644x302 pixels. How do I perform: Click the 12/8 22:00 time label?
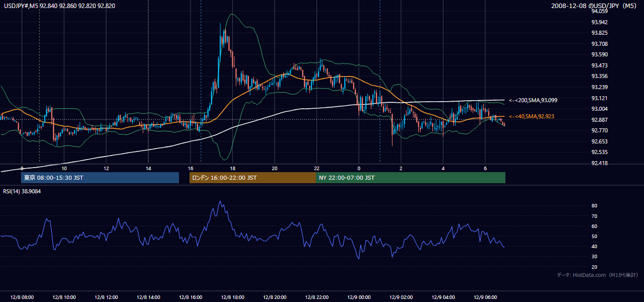[316, 297]
